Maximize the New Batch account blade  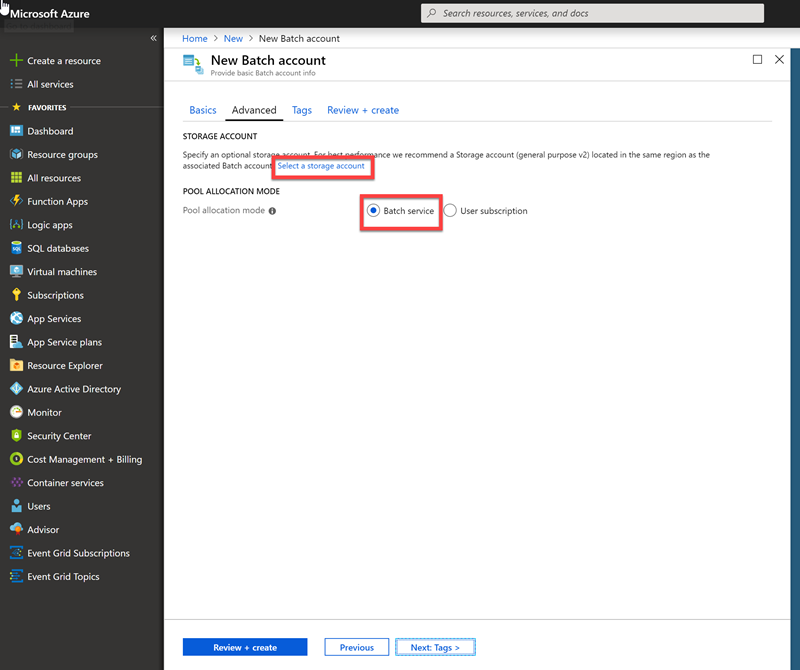click(758, 60)
